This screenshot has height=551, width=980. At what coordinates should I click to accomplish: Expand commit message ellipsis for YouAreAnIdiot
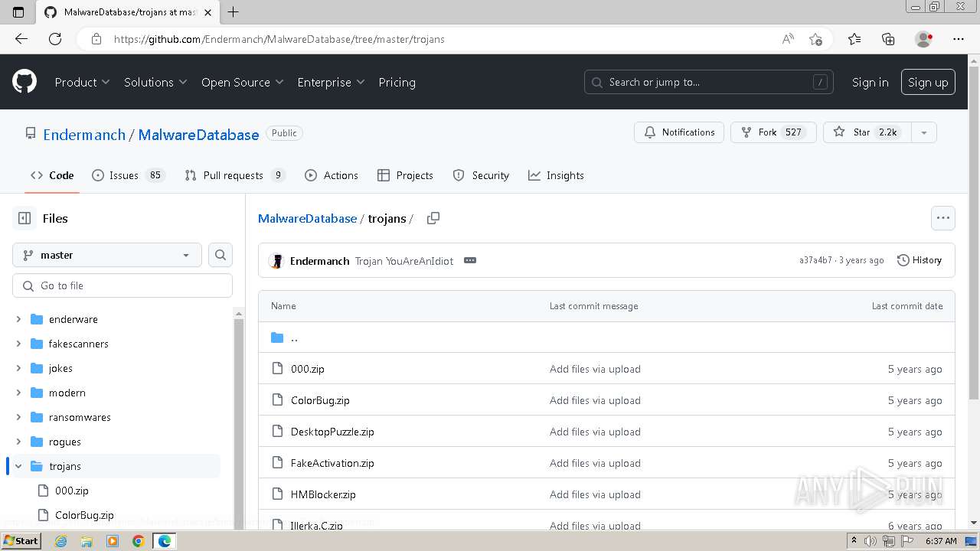(x=470, y=260)
